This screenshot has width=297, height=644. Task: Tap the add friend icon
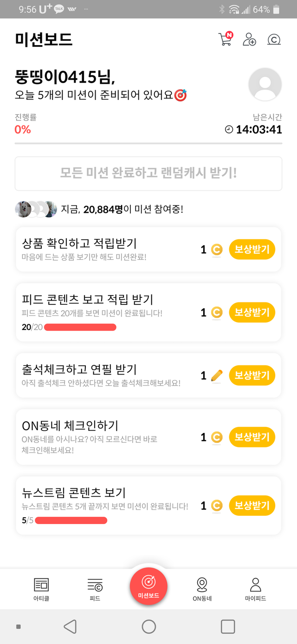pyautogui.click(x=249, y=39)
